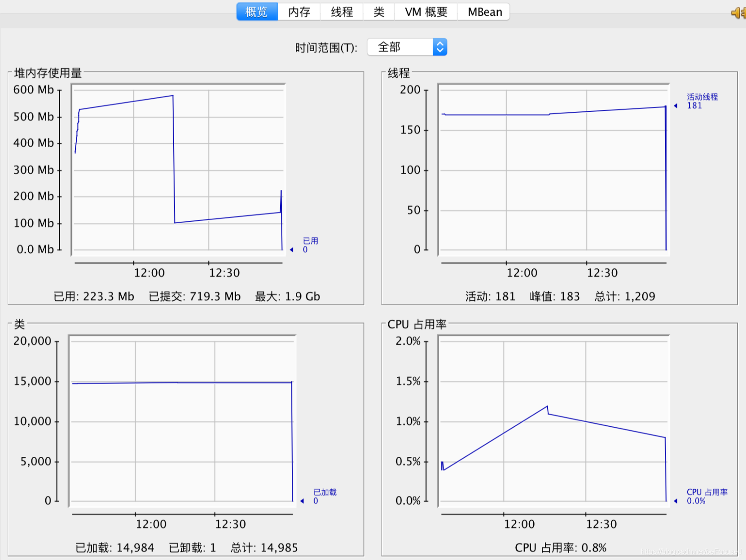The height and width of the screenshot is (560, 746).
Task: Click the 已加载 legend label in class chart
Action: click(x=325, y=496)
